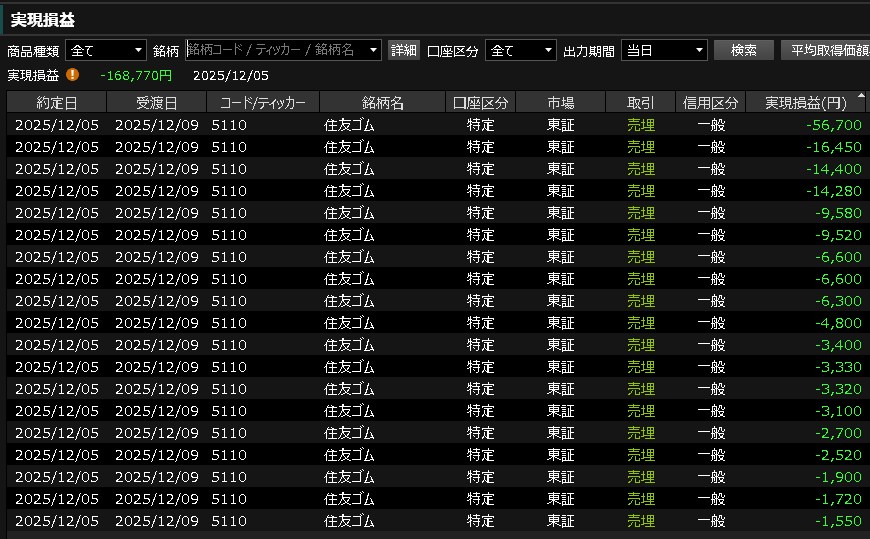Click the 取引 column header

[x=640, y=103]
